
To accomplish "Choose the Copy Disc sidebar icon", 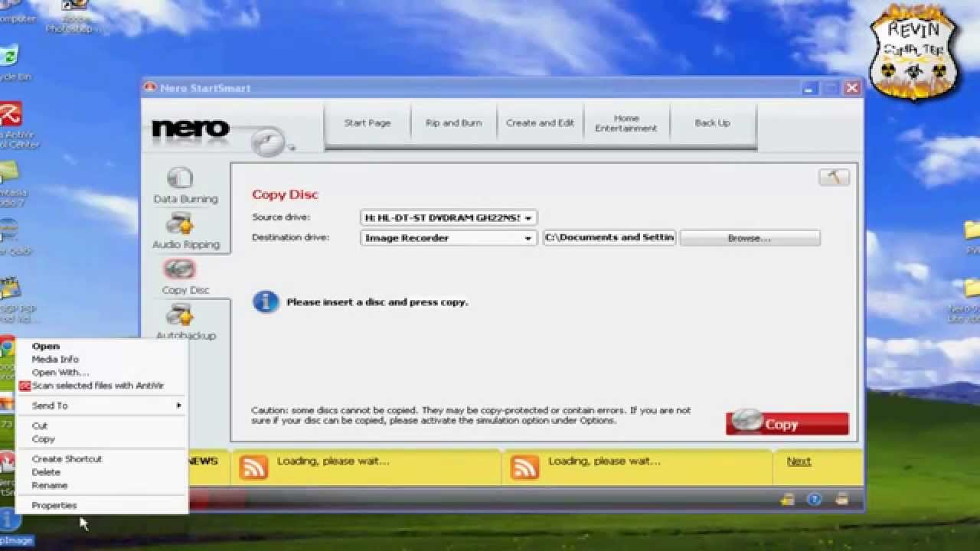I will pos(180,269).
